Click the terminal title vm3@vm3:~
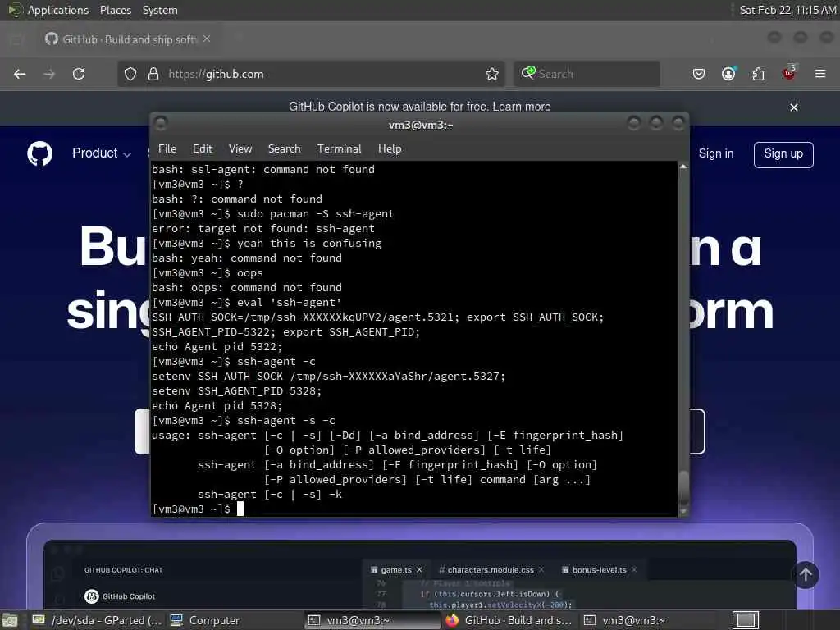Image resolution: width=840 pixels, height=630 pixels. (421, 125)
